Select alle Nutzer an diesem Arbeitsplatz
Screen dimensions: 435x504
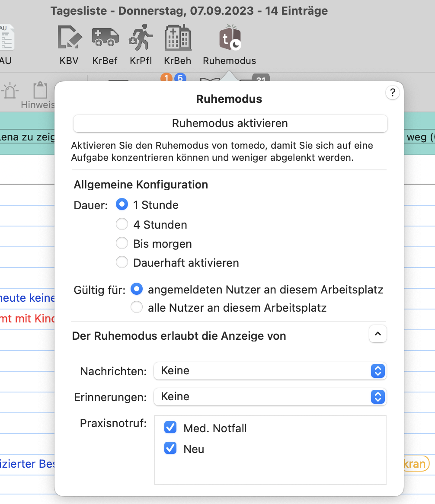coord(137,307)
